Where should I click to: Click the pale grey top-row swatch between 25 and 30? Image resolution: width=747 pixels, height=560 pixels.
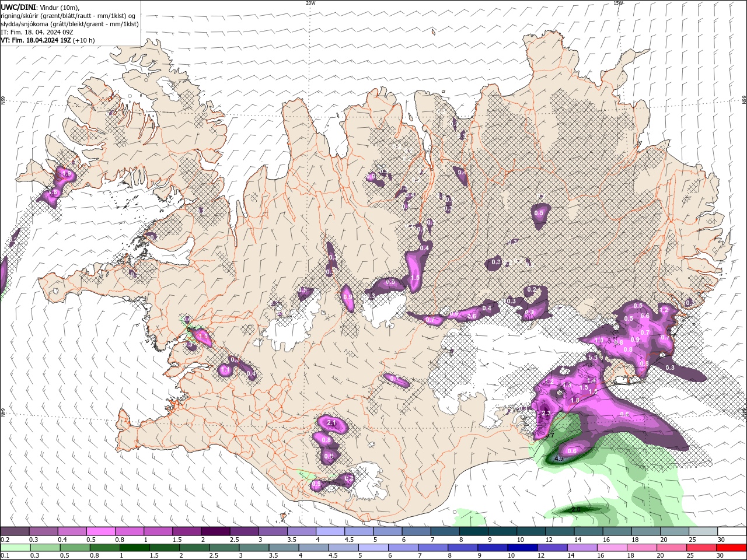(704, 531)
